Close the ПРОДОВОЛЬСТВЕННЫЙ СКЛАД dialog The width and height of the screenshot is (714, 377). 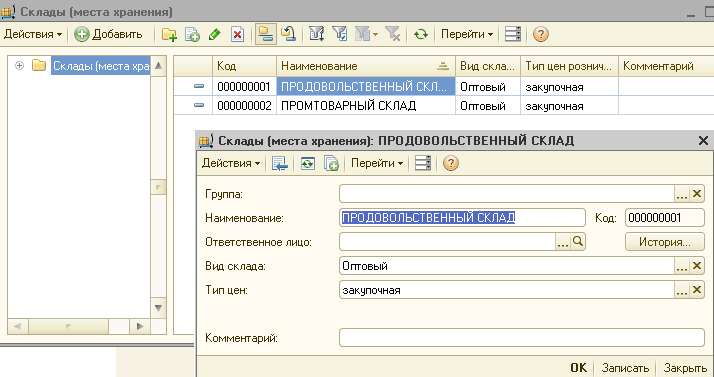(x=703, y=141)
